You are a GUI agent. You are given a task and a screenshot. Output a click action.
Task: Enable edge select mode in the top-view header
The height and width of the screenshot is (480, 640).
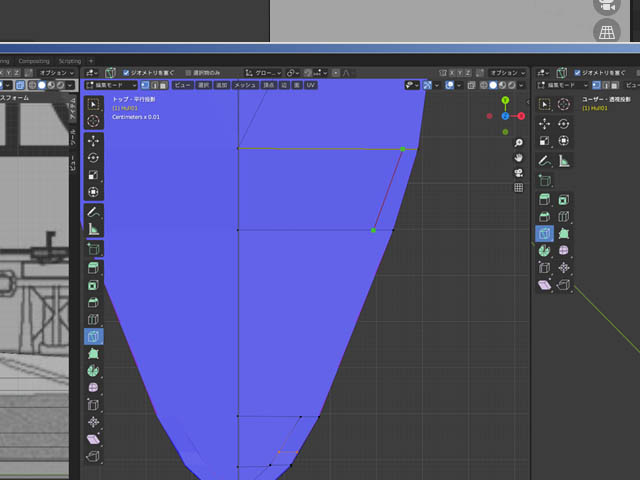pyautogui.click(x=154, y=85)
